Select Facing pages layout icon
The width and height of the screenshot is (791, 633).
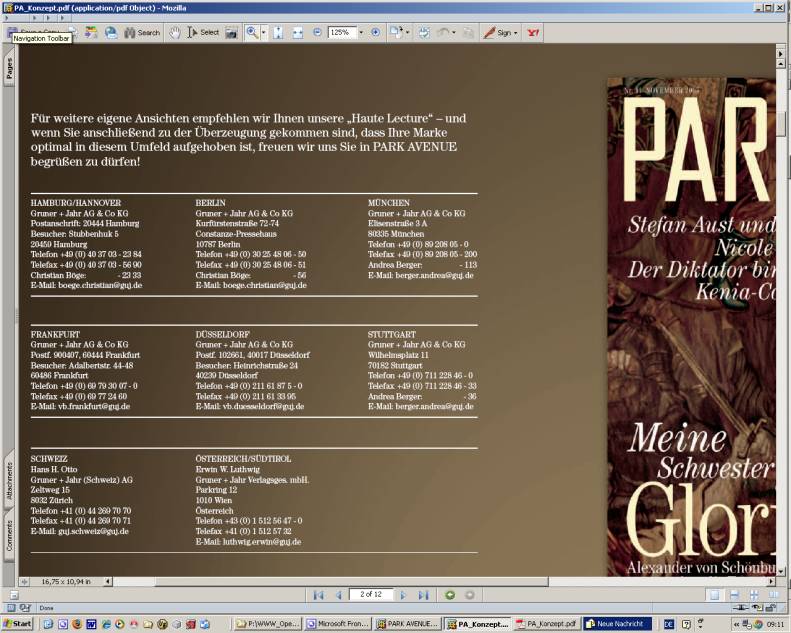[774, 595]
